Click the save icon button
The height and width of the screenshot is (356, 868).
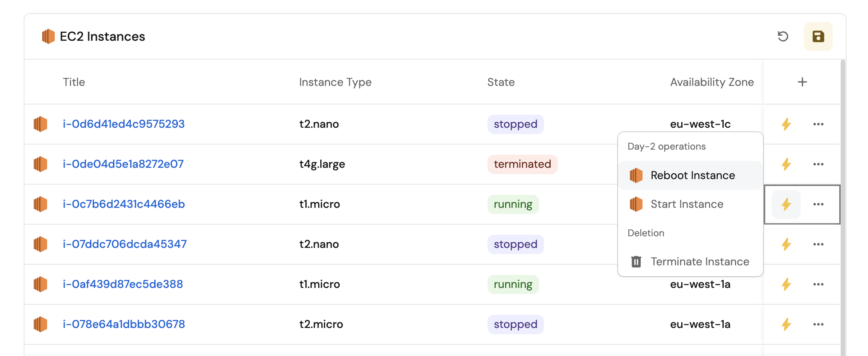pos(818,36)
